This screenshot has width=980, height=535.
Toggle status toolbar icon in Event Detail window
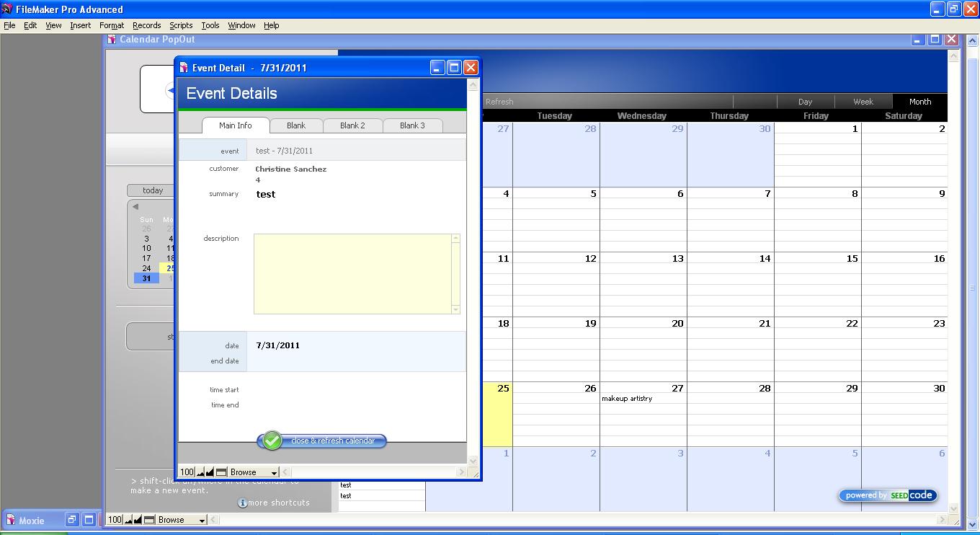click(221, 472)
